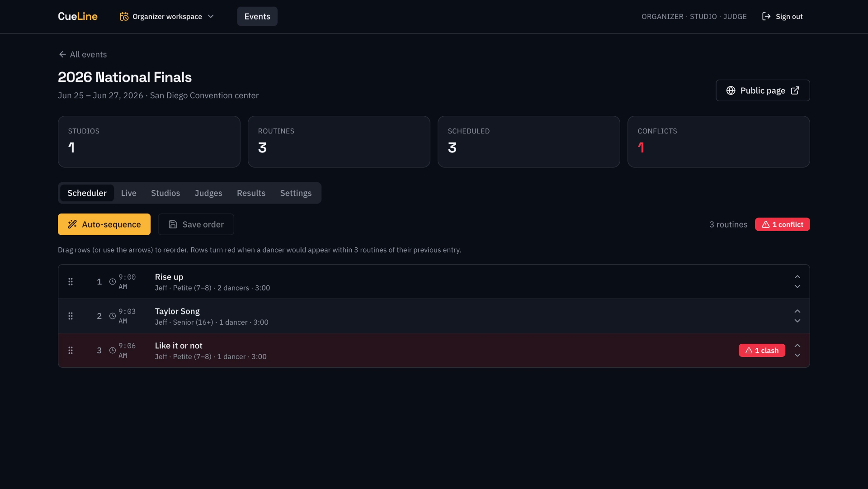Click the Scheduled stat card

pos(529,142)
